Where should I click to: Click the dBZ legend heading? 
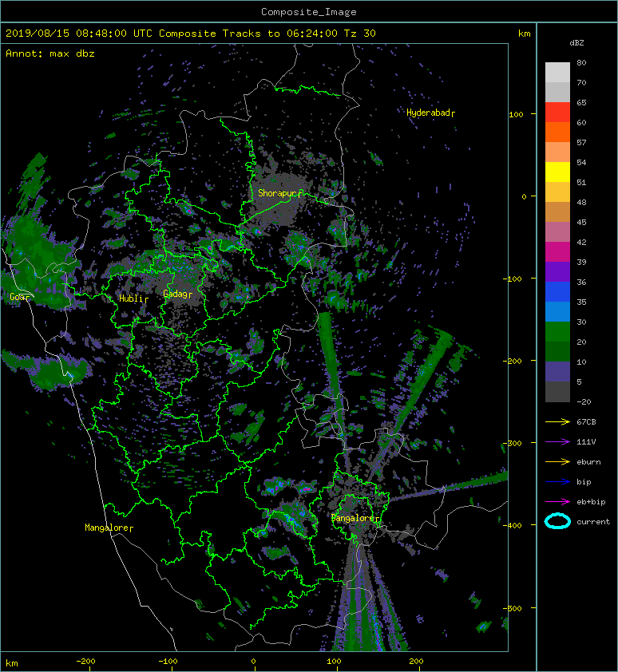576,43
